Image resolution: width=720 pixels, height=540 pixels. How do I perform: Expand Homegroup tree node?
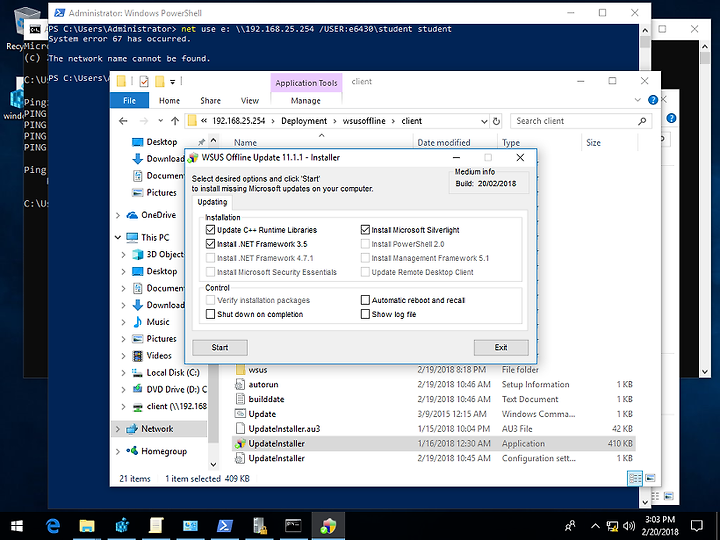[x=118, y=451]
